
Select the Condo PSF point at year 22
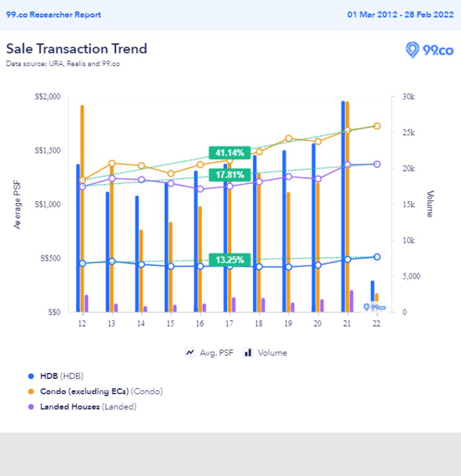(377, 126)
